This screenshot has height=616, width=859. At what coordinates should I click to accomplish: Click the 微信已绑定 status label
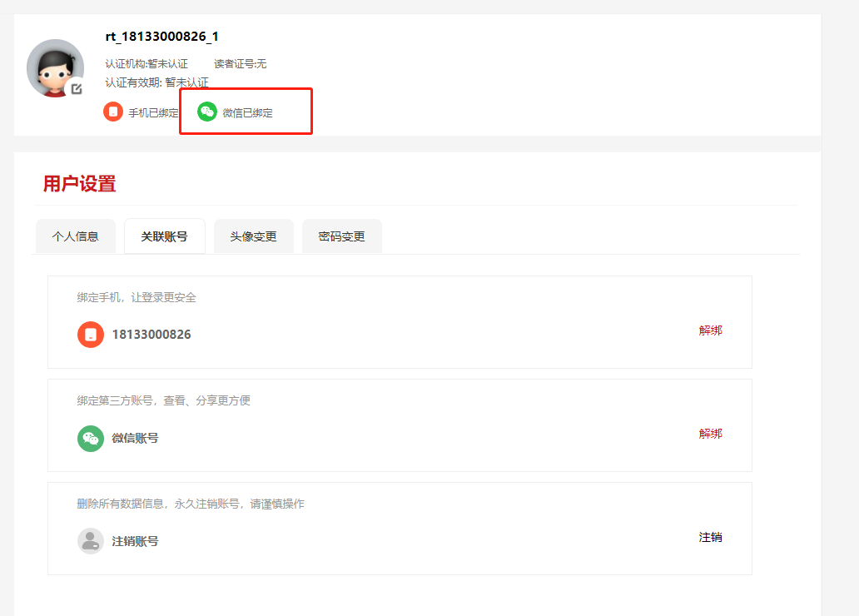coord(247,112)
